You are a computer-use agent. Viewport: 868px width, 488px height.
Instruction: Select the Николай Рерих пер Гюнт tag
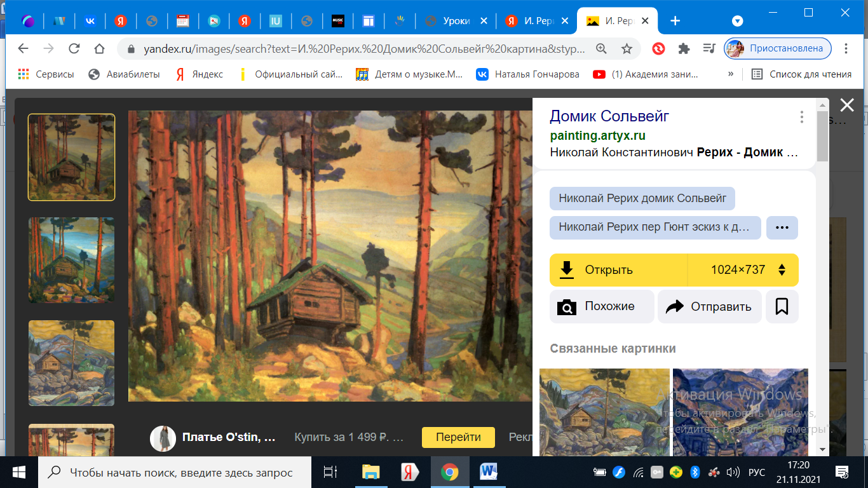pyautogui.click(x=655, y=227)
